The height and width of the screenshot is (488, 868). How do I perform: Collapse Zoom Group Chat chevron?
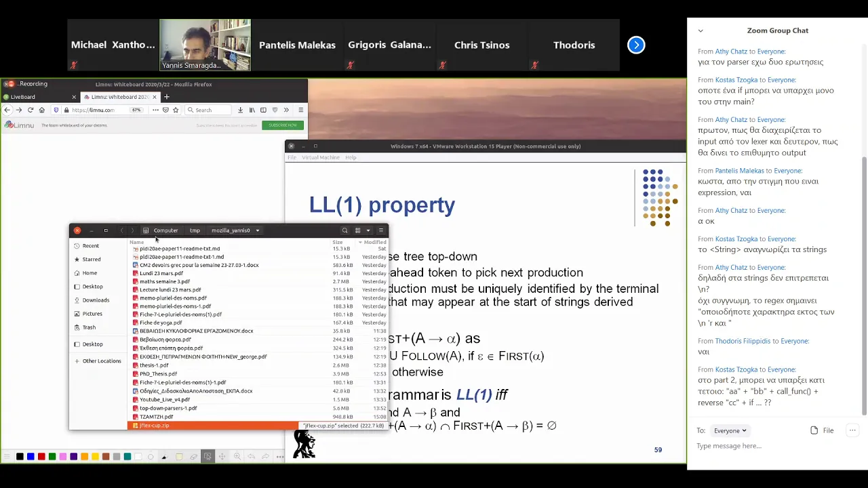click(x=701, y=30)
